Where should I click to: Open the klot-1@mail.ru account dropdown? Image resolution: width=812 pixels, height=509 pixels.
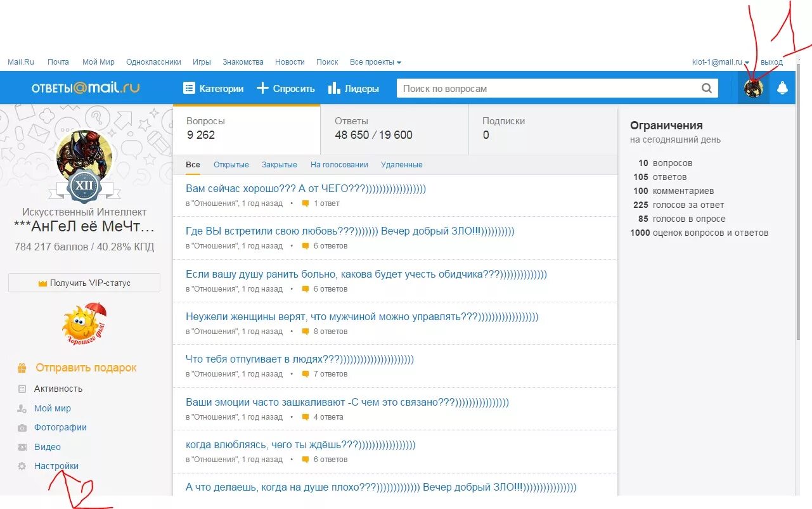click(721, 62)
